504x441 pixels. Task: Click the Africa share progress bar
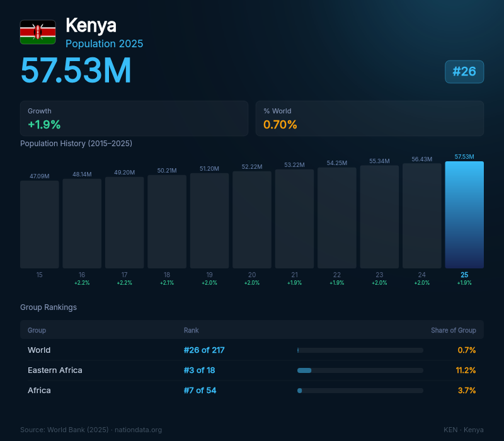pos(360,391)
